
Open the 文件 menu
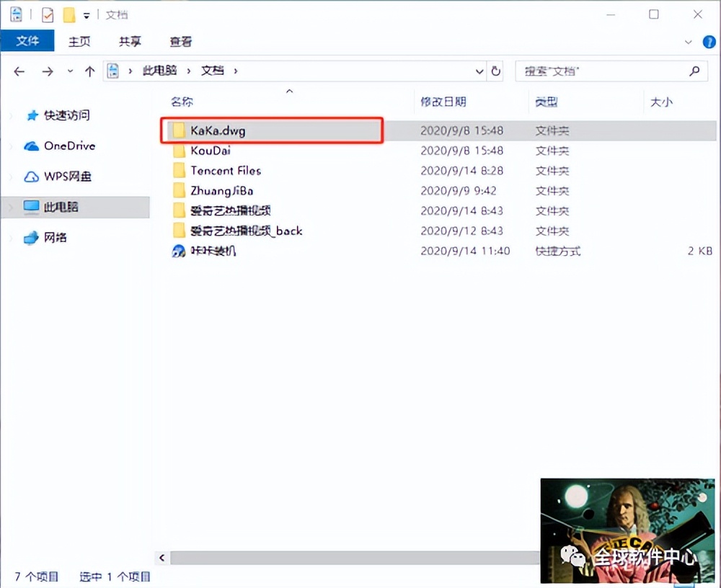tap(27, 41)
